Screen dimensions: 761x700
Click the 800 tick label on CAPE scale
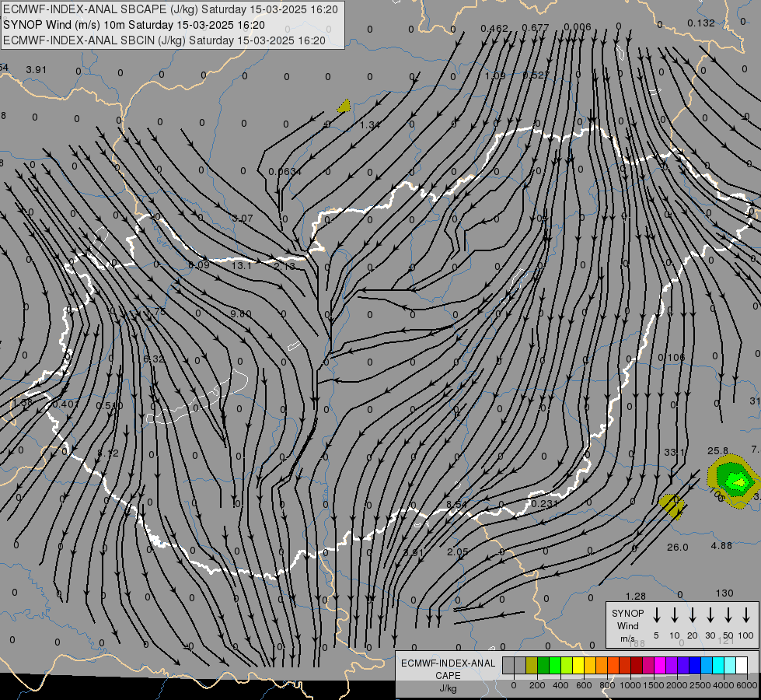tap(607, 685)
